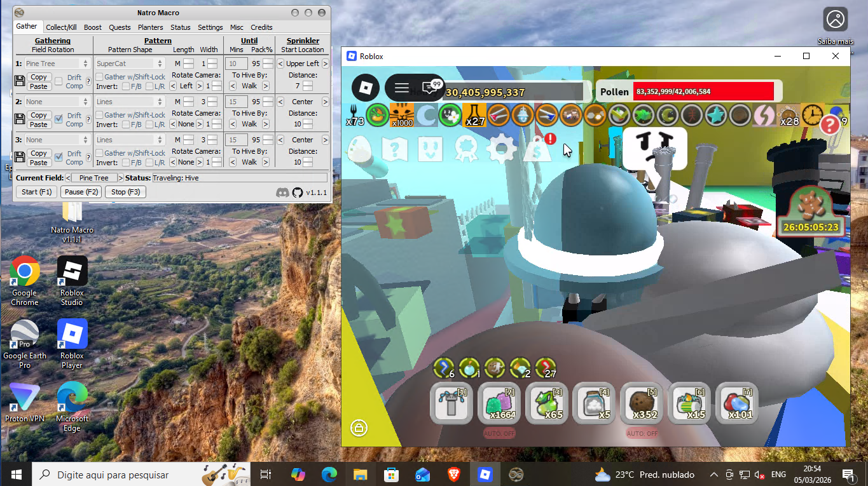Image resolution: width=868 pixels, height=486 pixels.
Task: Toggle Invert F/B checkbox for field 3
Action: pyautogui.click(x=126, y=163)
